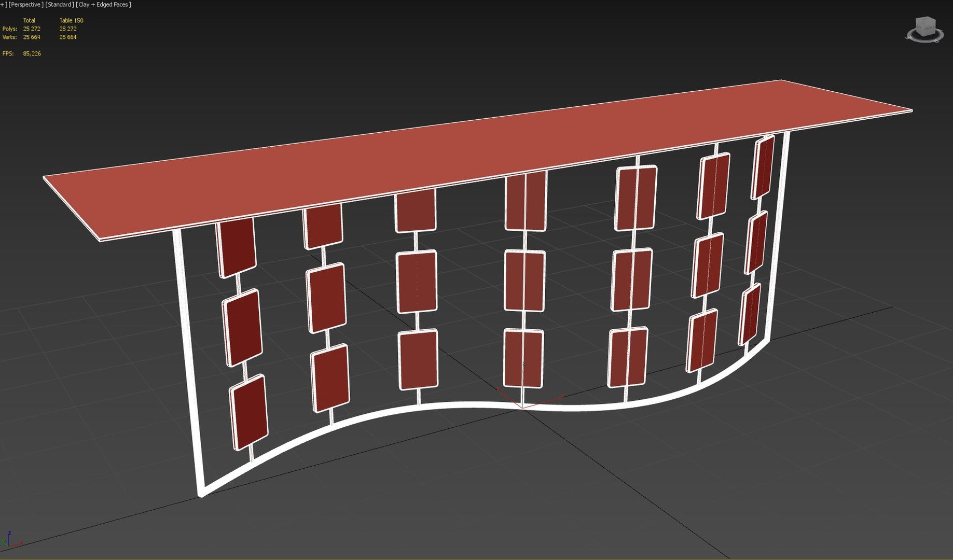Open the [Standard] viewport shading menu

click(60, 5)
